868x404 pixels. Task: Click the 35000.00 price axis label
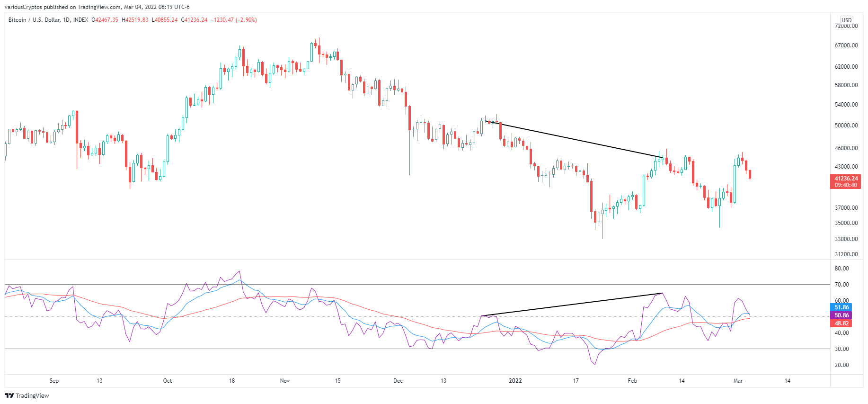pos(846,223)
